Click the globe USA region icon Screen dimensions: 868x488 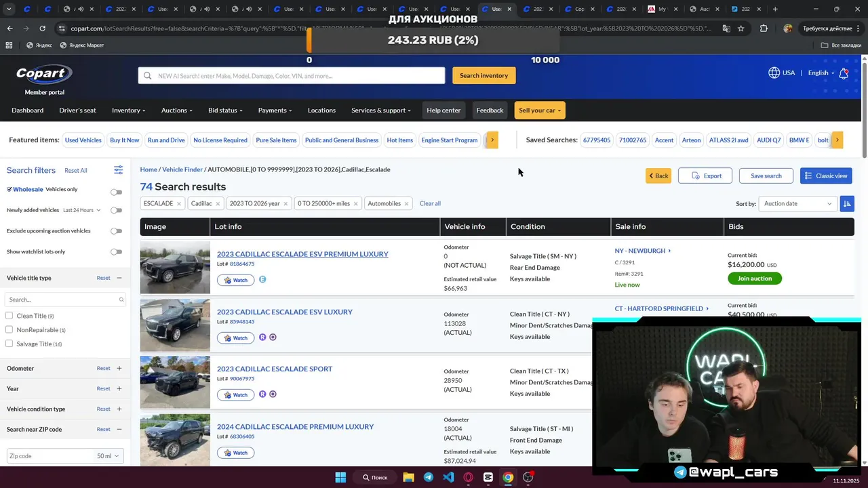click(x=774, y=73)
